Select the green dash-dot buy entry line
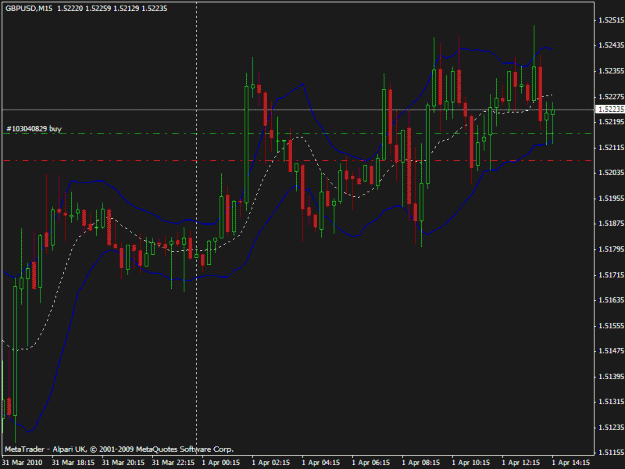The height and width of the screenshot is (469, 625). [x=297, y=133]
